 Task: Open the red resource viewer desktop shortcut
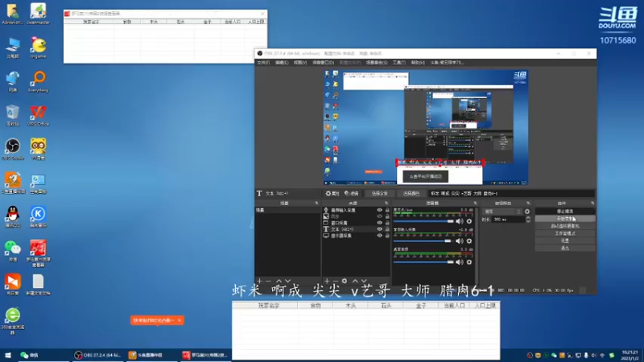point(38,253)
